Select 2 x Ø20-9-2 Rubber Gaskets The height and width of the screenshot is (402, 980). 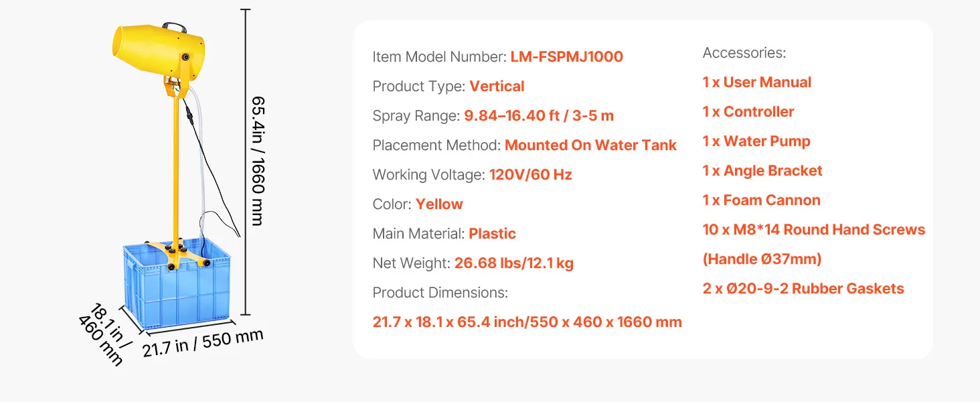click(803, 289)
